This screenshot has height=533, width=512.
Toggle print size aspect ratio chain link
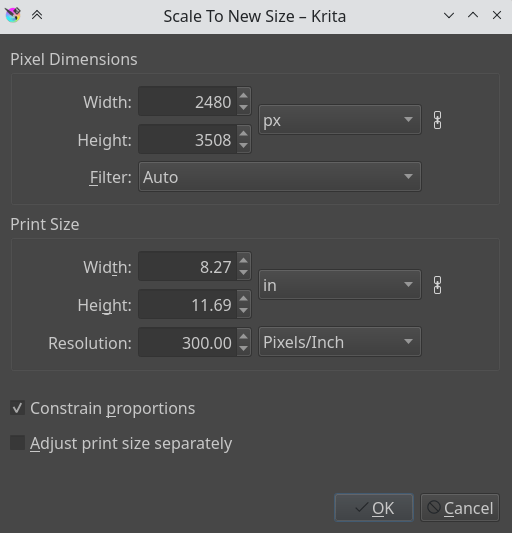438,285
